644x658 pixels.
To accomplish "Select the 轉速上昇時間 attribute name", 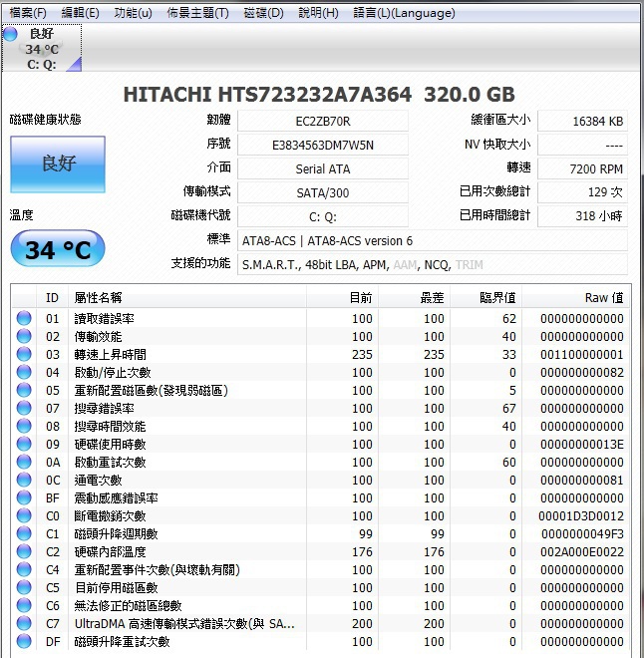I will [110, 354].
